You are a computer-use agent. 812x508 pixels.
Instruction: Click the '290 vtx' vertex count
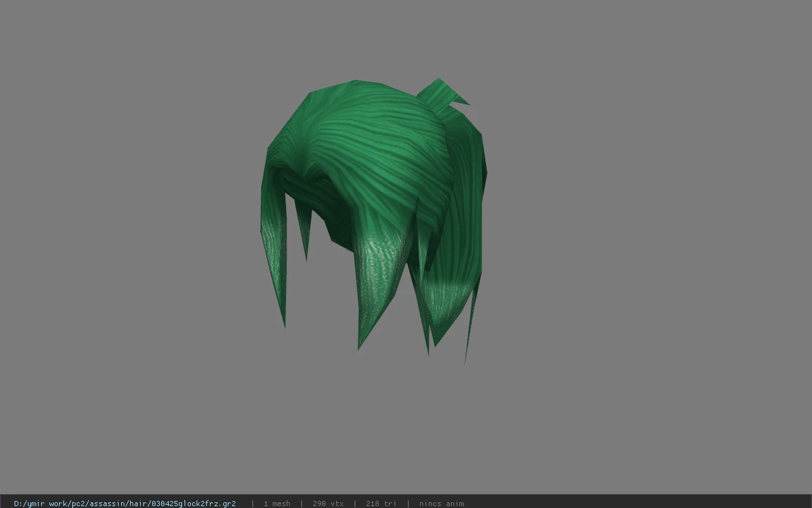pos(328,504)
